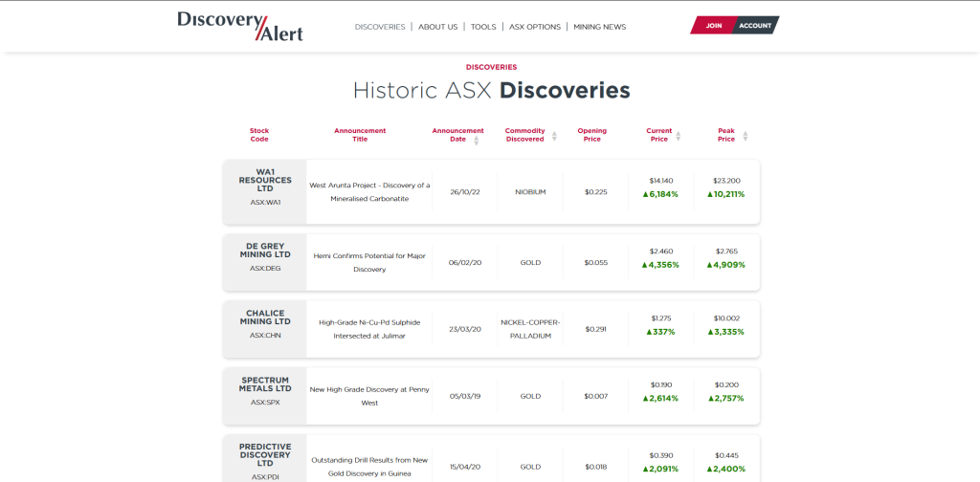Open Hemi Confirms Potential announcement

coord(370,263)
